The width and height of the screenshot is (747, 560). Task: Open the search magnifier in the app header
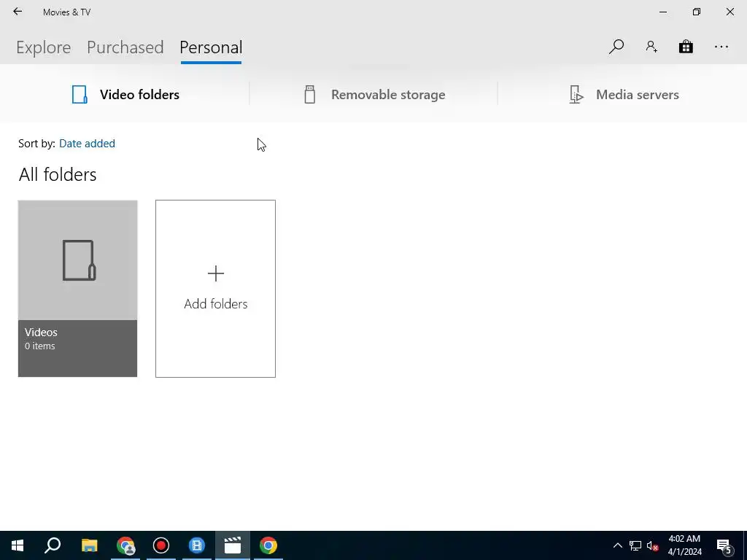[616, 47]
